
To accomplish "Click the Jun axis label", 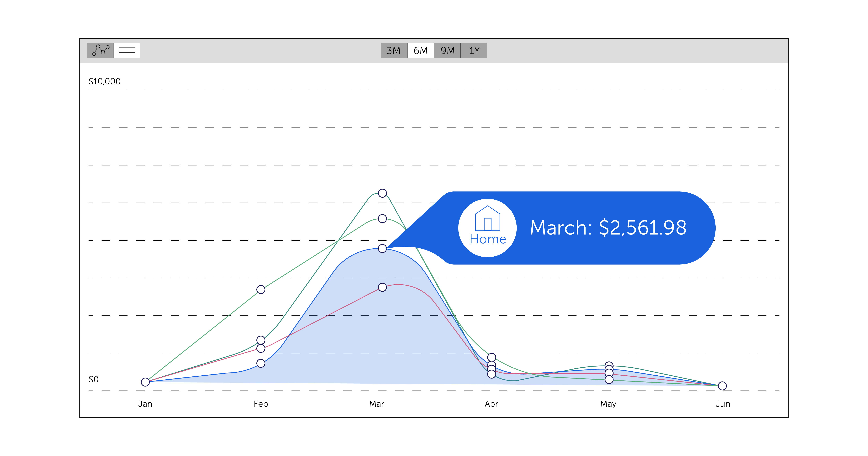I will pos(723,404).
